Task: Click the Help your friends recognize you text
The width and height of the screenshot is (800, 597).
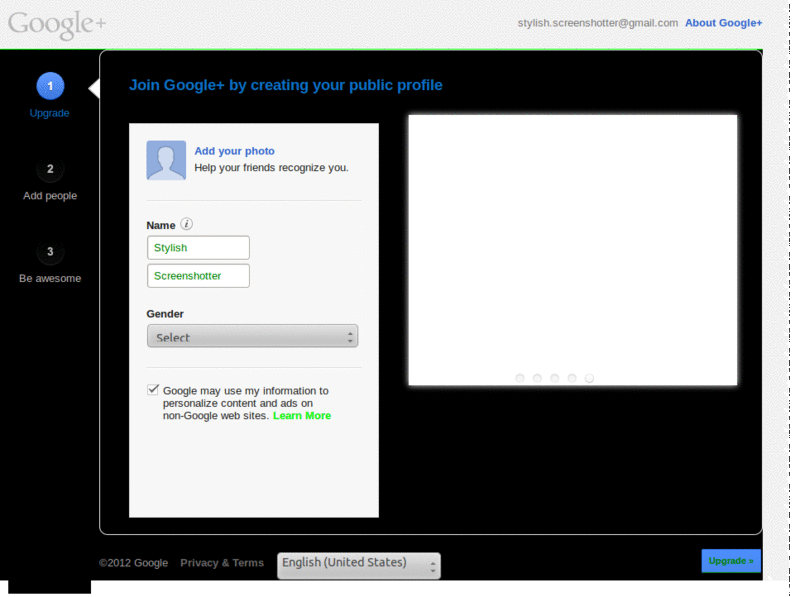Action: (x=271, y=168)
